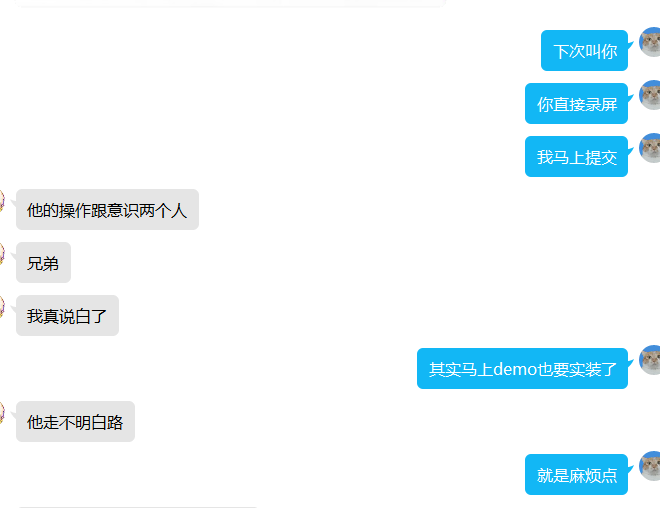Click the "我真说白了" gray bubble
The width and height of the screenshot is (660, 508).
[67, 316]
